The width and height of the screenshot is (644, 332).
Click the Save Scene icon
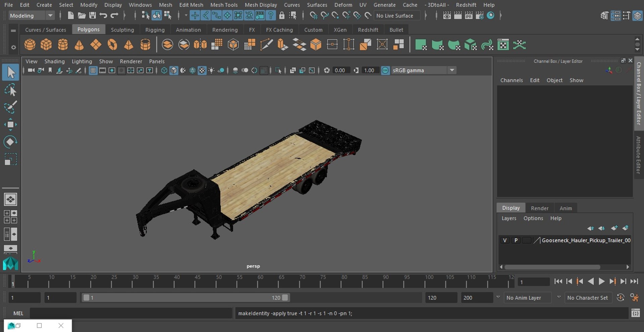93,15
